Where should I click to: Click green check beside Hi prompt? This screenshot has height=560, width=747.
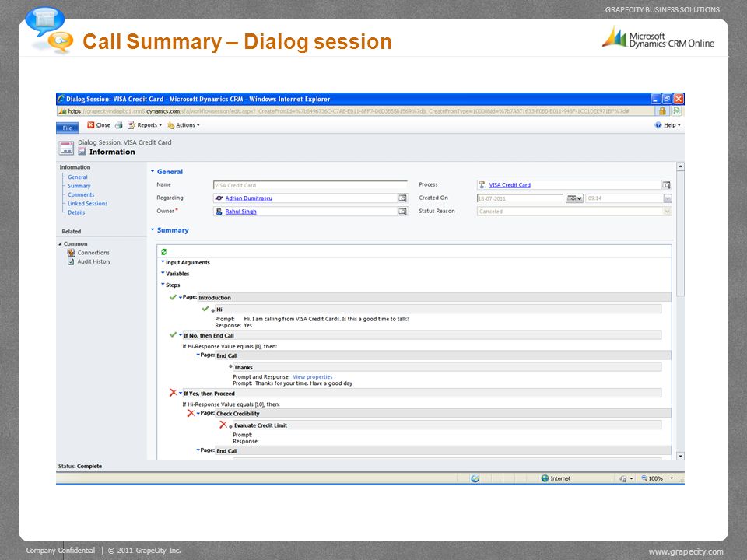pyautogui.click(x=205, y=309)
